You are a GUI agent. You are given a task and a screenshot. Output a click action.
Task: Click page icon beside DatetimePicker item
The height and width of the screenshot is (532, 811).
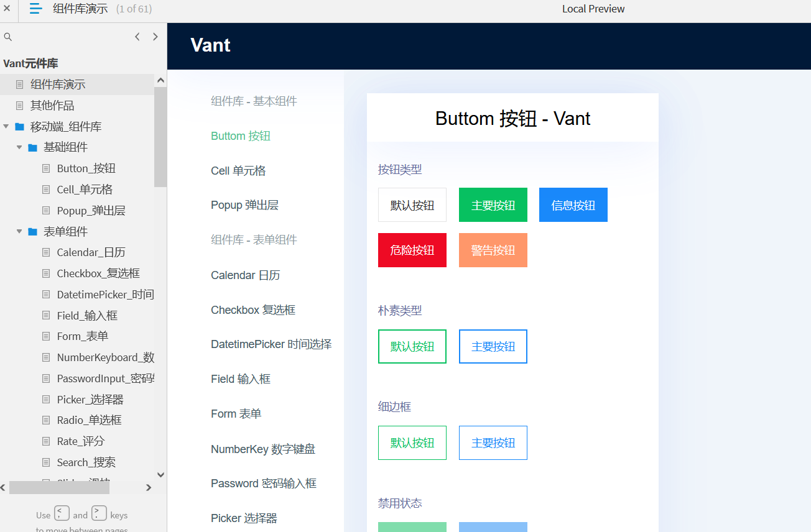point(46,295)
